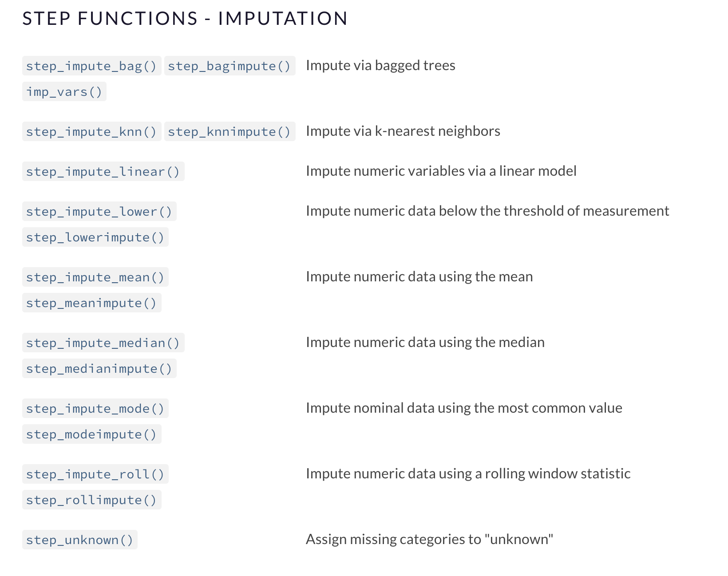Click 'Assign missing categories to "unknown"' text
The image size is (728, 576).
coord(429,540)
